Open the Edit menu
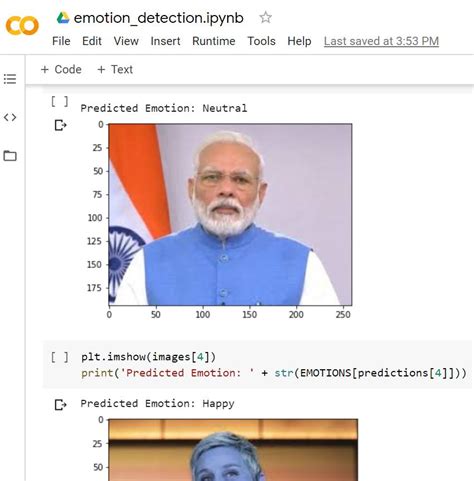The height and width of the screenshot is (481, 474). pyautogui.click(x=92, y=41)
